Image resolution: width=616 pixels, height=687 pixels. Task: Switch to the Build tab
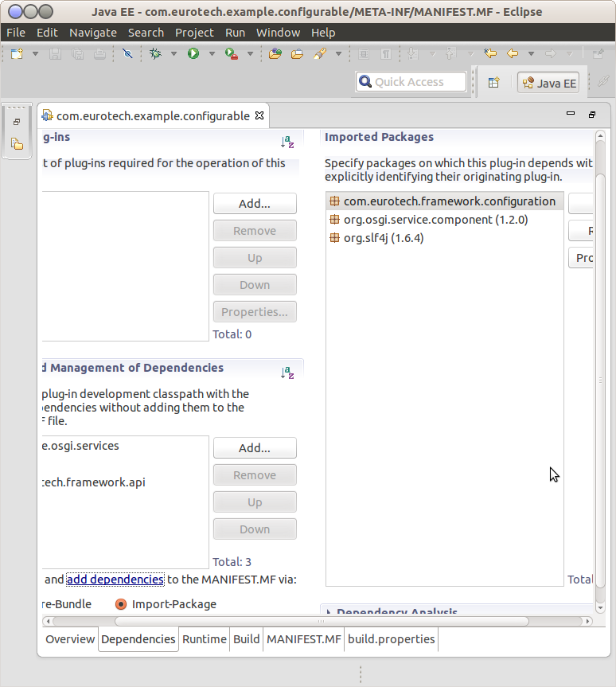tap(246, 639)
